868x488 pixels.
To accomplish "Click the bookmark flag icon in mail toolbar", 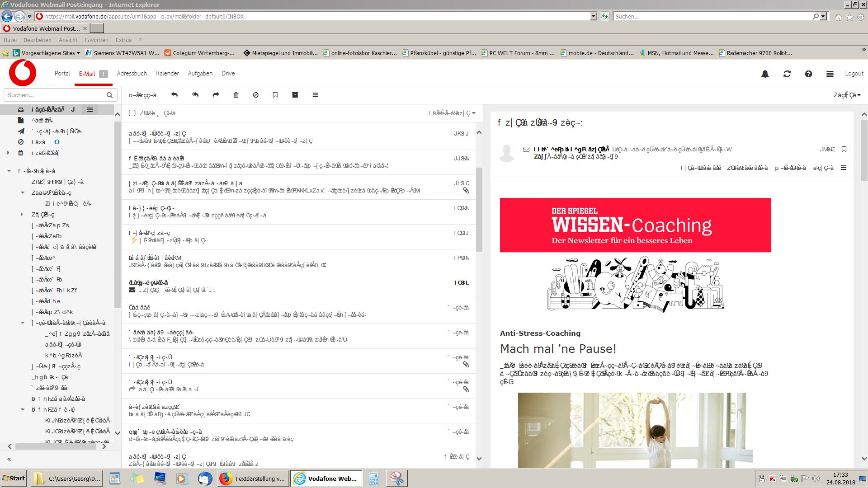I will tap(275, 95).
